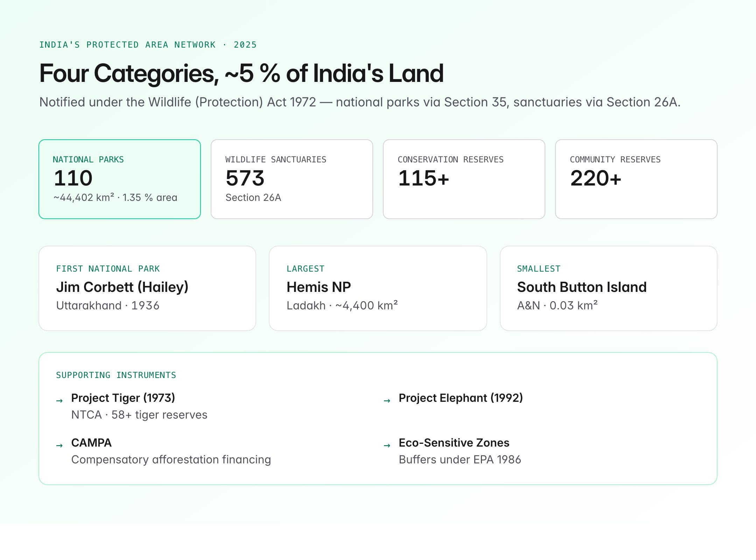Click the 'National Parks' label text
The height and width of the screenshot is (560, 756).
(88, 160)
